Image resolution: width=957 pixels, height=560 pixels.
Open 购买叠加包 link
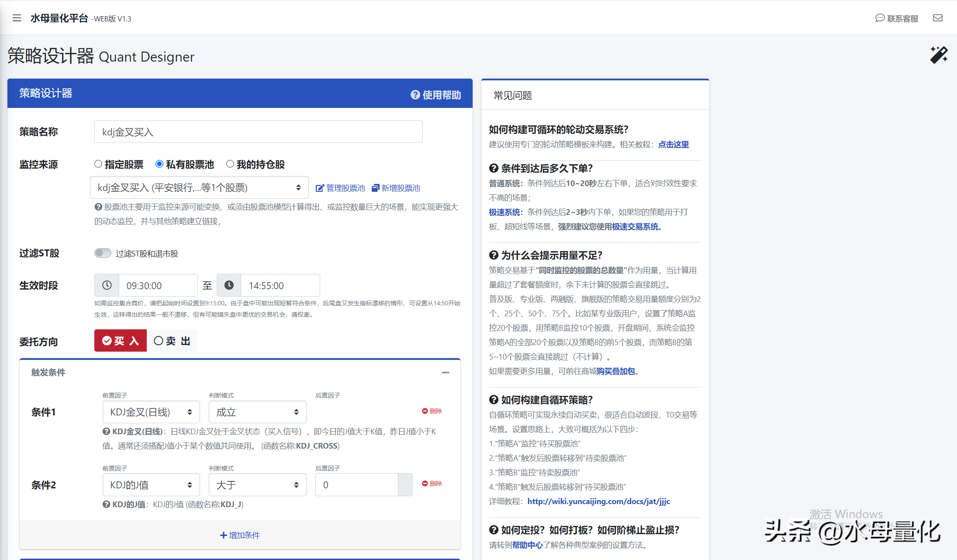(616, 371)
